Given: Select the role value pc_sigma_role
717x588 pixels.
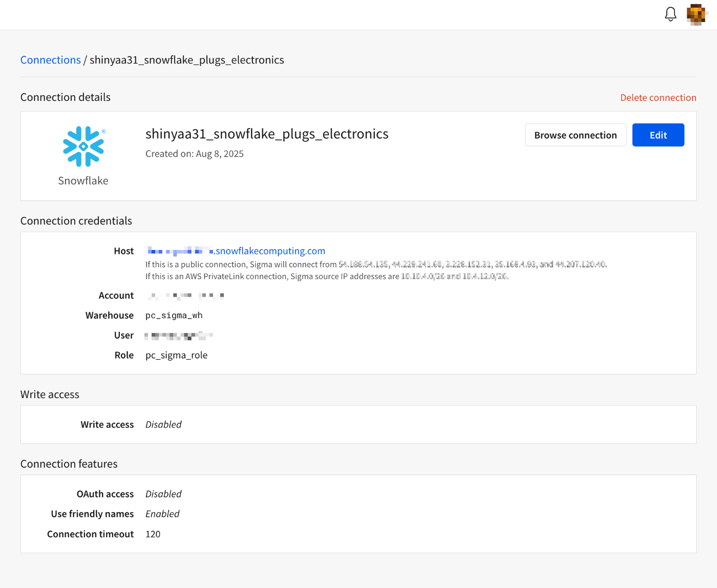Looking at the screenshot, I should 176,355.
